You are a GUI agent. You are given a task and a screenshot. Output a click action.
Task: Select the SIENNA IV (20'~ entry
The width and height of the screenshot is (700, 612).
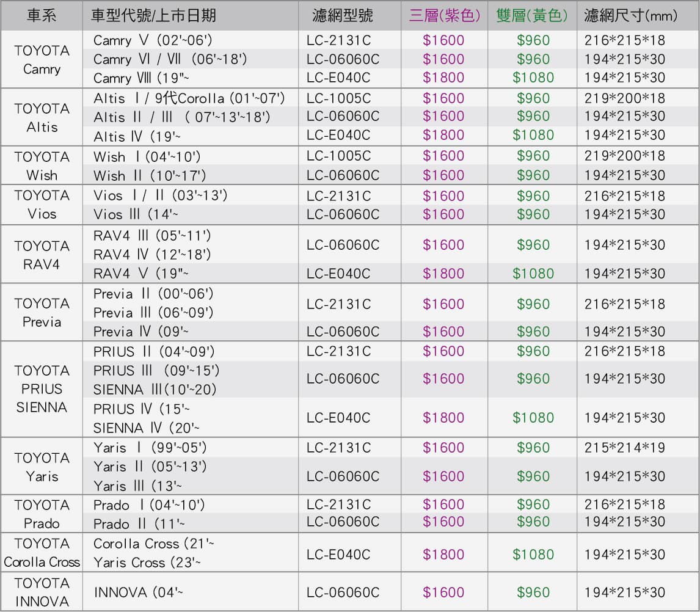147,428
